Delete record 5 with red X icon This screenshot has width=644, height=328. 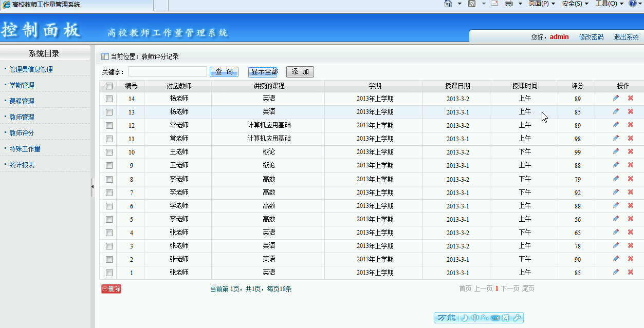tap(631, 219)
